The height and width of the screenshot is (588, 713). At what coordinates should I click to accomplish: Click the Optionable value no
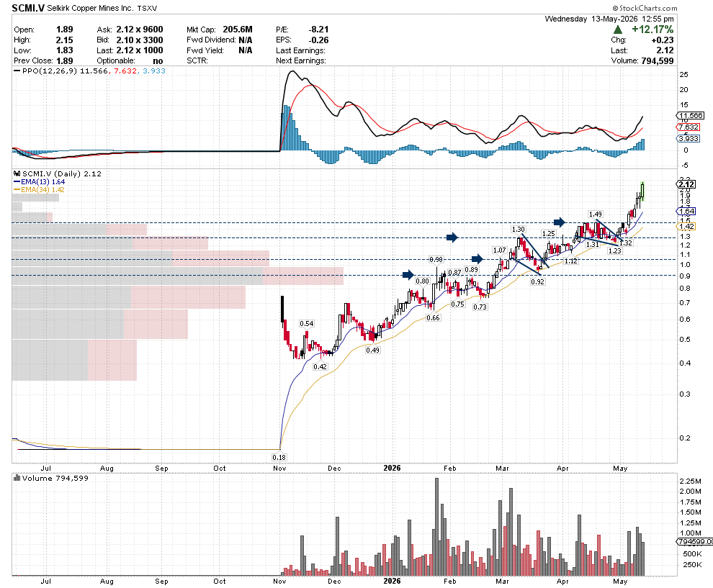(158, 61)
